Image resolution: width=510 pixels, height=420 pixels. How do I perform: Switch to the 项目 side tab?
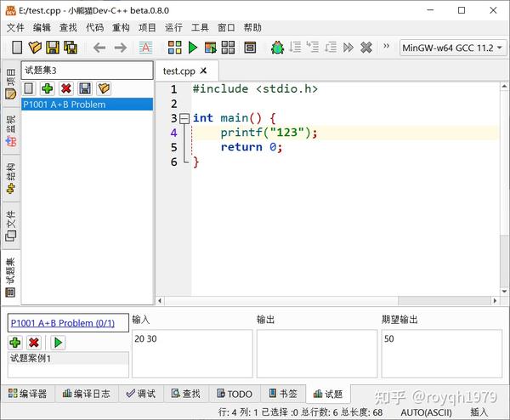[11, 83]
